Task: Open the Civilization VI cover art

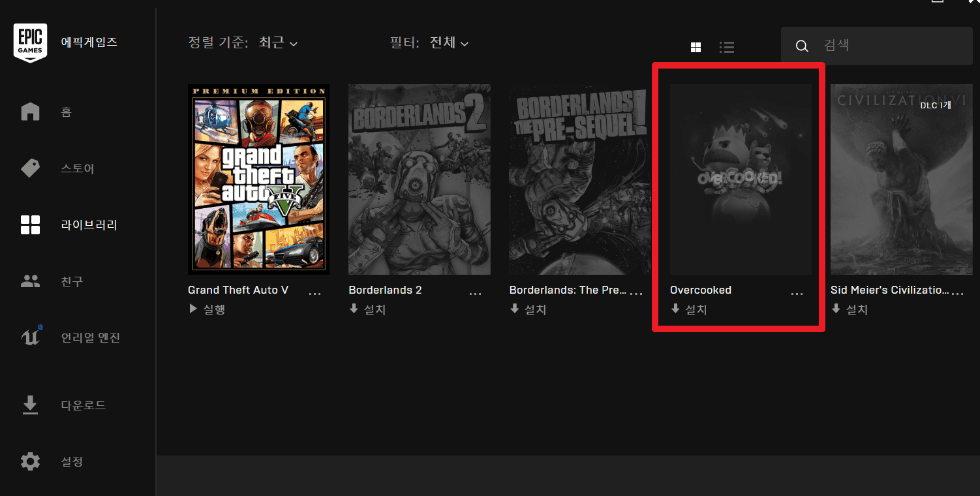Action: point(902,179)
